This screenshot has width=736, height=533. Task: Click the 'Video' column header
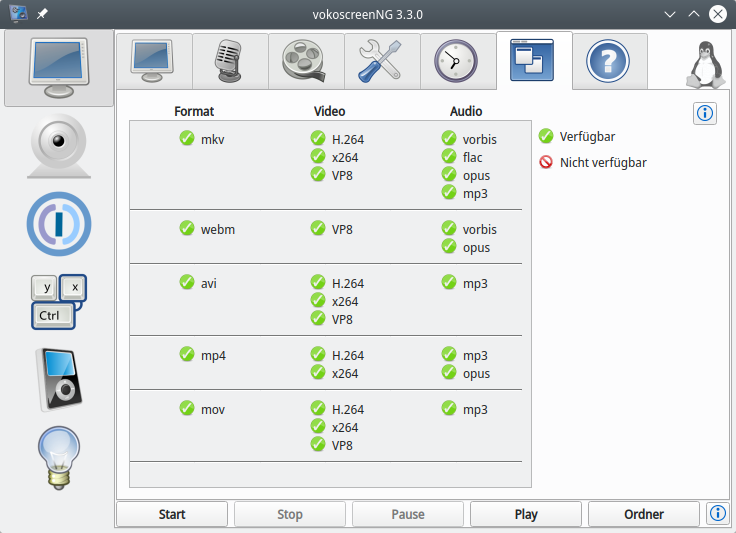[330, 111]
